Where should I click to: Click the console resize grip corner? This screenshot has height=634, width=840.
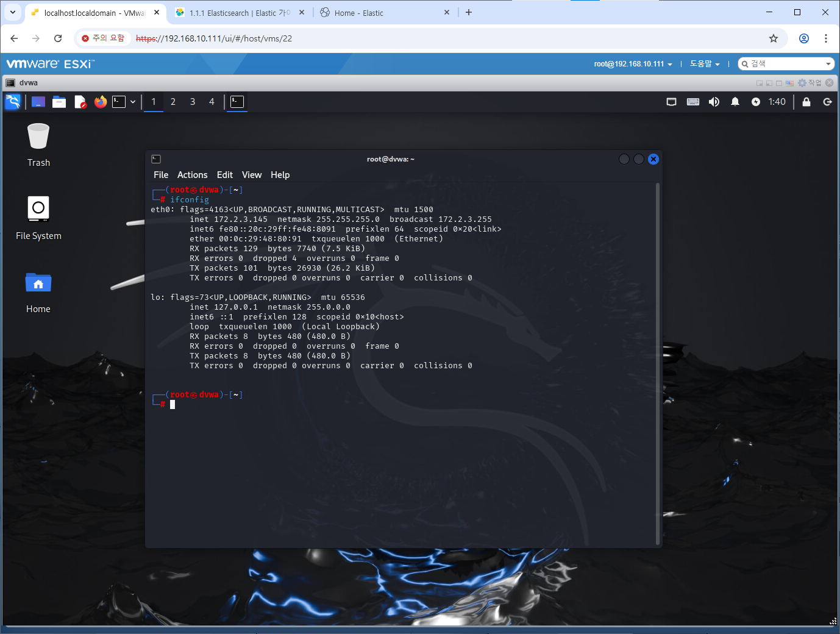point(833,621)
